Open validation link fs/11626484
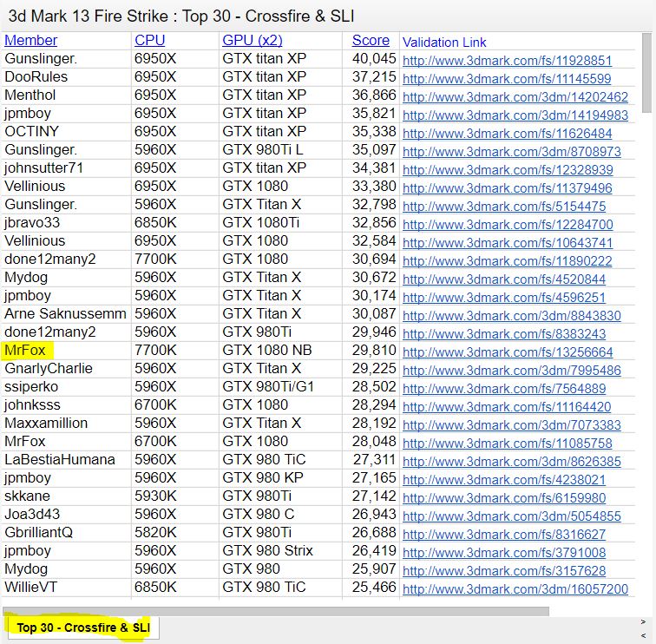This screenshot has width=656, height=644. point(507,134)
